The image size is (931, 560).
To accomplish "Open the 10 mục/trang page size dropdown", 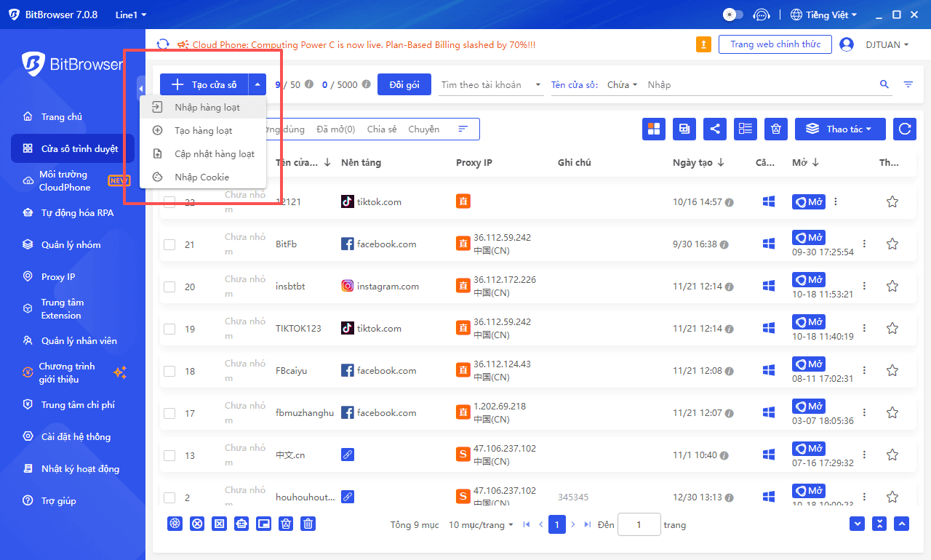I will pos(480,524).
